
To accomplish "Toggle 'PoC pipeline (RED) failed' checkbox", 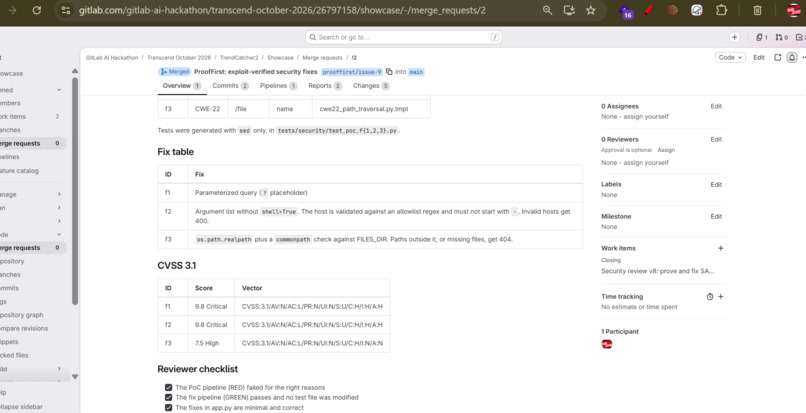I will (168, 387).
